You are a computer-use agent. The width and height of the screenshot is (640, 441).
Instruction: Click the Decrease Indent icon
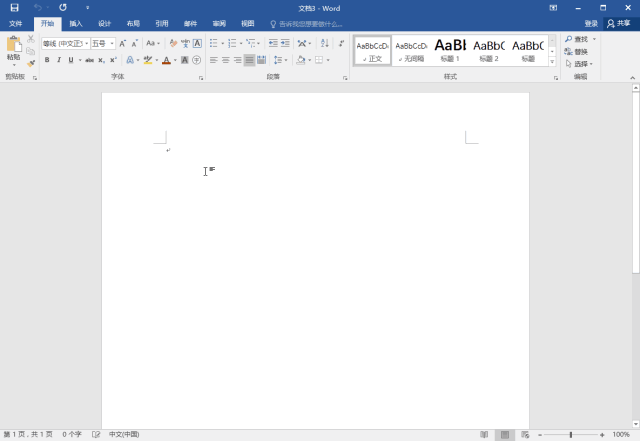(273, 43)
